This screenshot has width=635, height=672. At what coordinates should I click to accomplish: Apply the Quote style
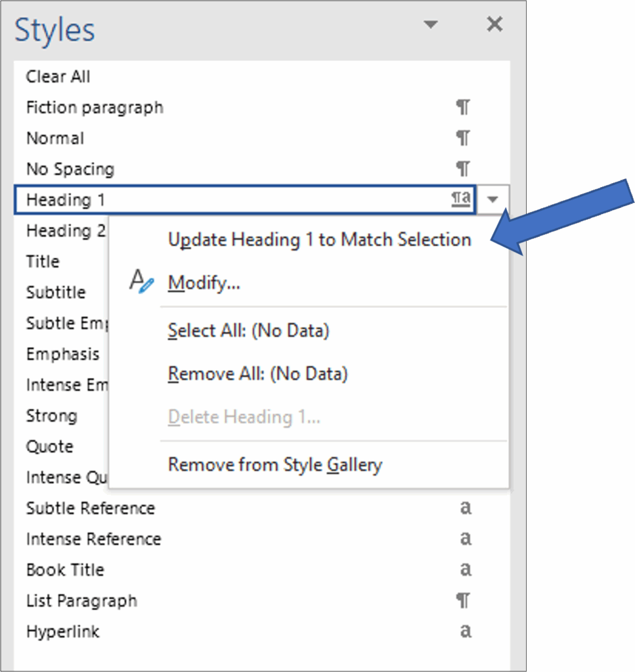click(x=49, y=447)
